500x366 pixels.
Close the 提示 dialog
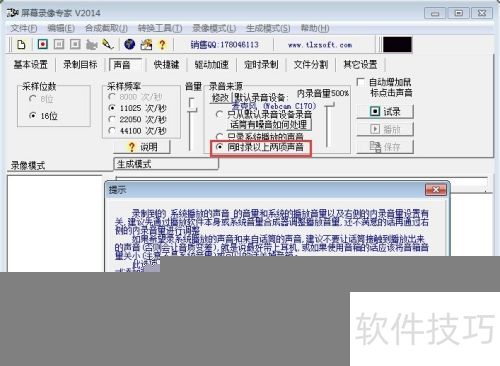[436, 189]
